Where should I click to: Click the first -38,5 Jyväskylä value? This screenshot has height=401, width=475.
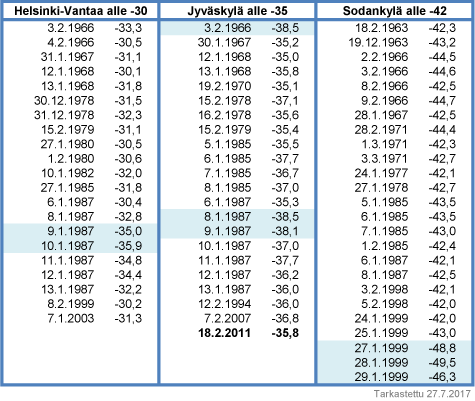[285, 28]
